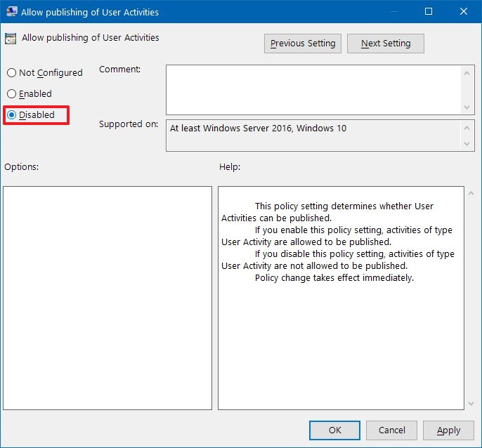Viewport: 482px width, 448px height.
Task: Click the 'Comment:' label
Action: pyautogui.click(x=119, y=70)
